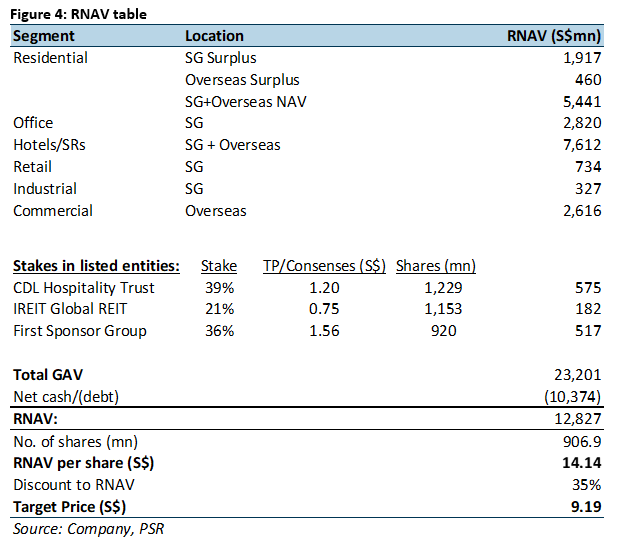Select the 1.56 target price
The width and height of the screenshot is (640, 551).
tap(324, 331)
